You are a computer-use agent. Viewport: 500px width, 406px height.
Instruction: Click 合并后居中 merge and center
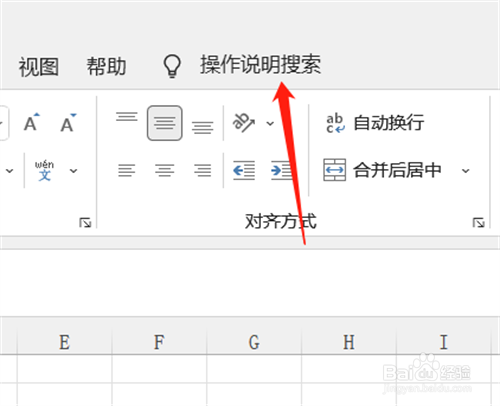(383, 170)
